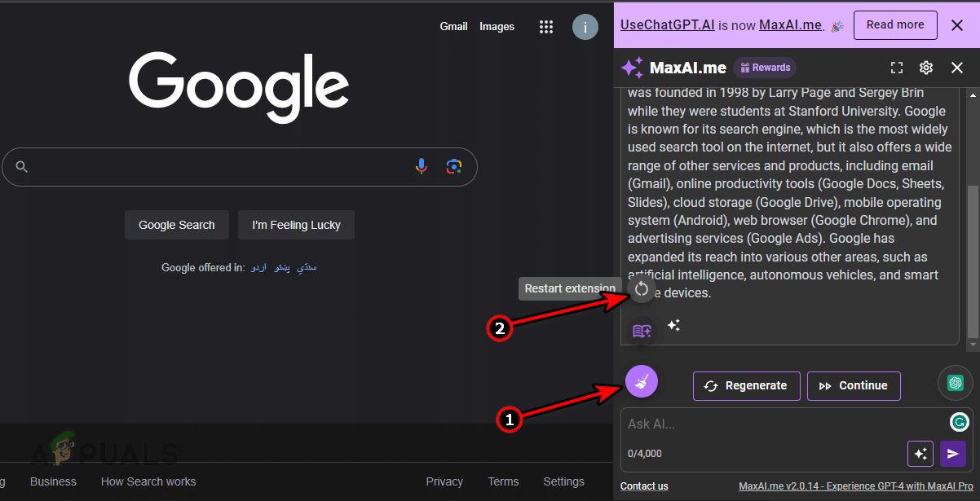Open MaxAI settings gear icon
This screenshot has height=501, width=980.
coord(926,68)
